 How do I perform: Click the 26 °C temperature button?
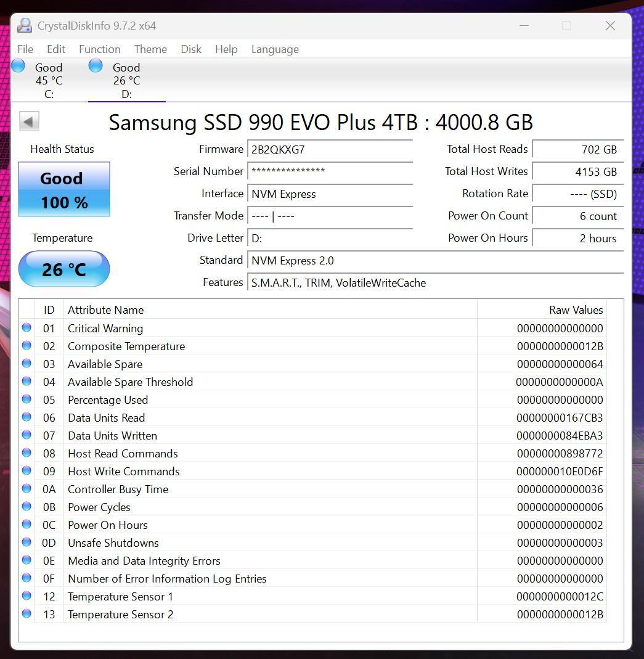tap(64, 269)
